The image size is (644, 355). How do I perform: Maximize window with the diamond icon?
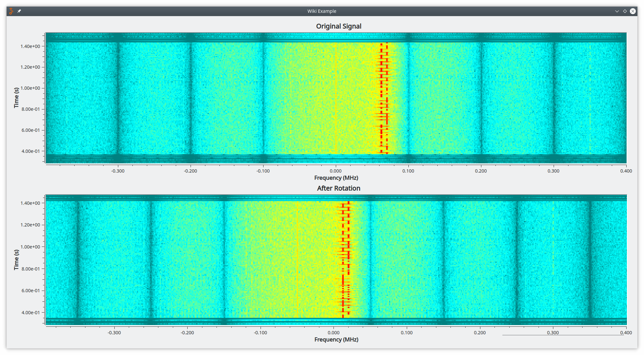pos(625,11)
